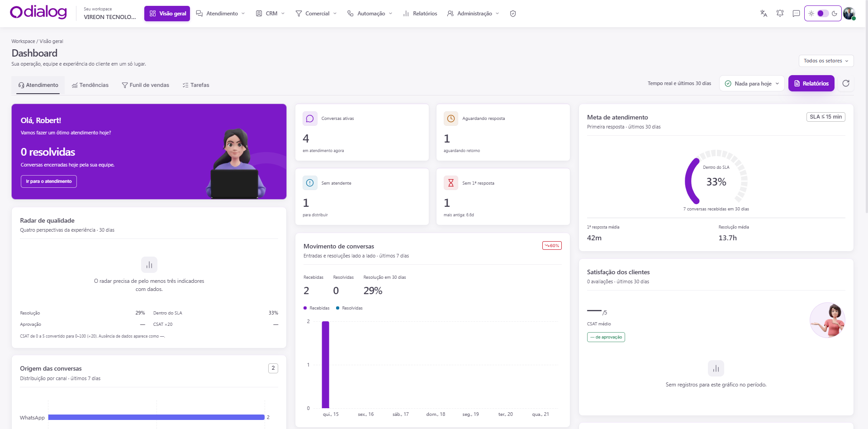868x429 pixels.
Task: Toggle the Recebidas series in chart legend
Action: pyautogui.click(x=317, y=308)
